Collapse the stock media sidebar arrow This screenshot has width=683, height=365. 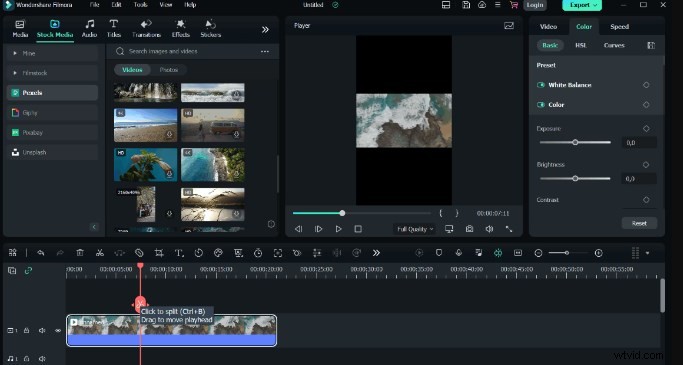(94, 226)
